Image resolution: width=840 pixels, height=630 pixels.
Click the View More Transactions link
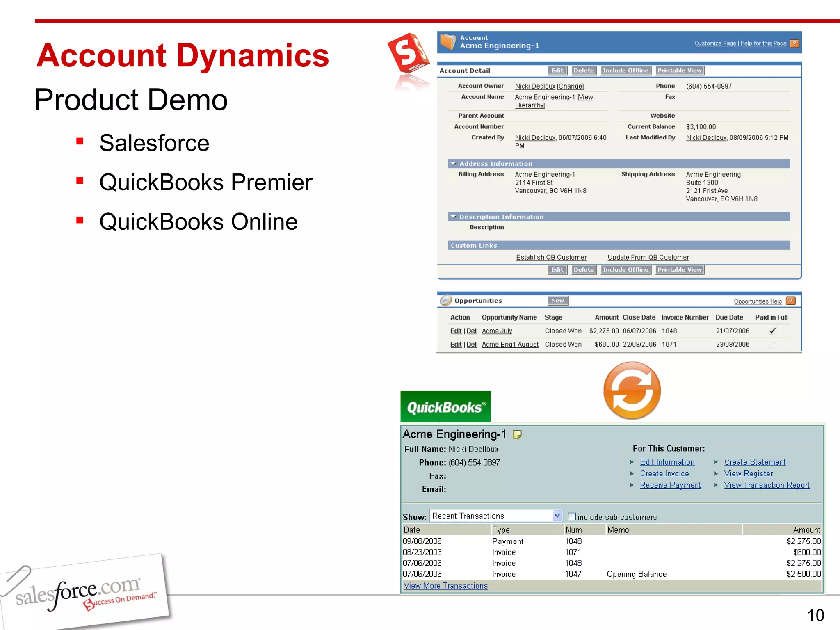coord(446,586)
